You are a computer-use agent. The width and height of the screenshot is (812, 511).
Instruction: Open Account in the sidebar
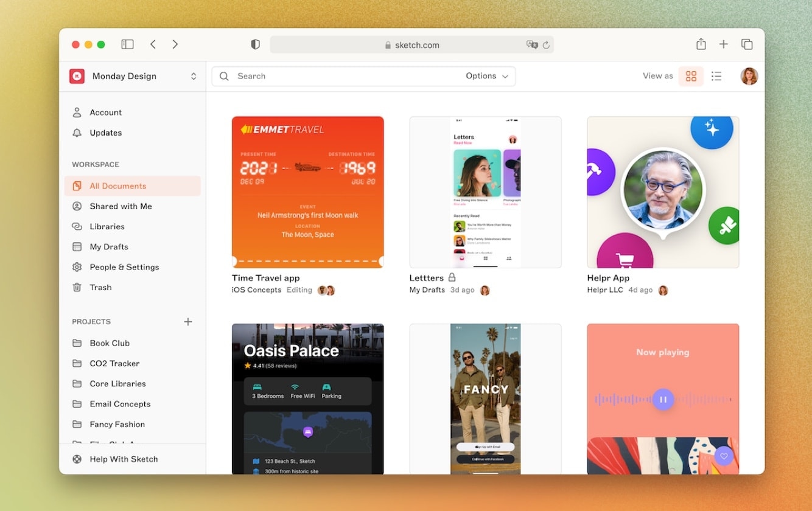point(132,113)
